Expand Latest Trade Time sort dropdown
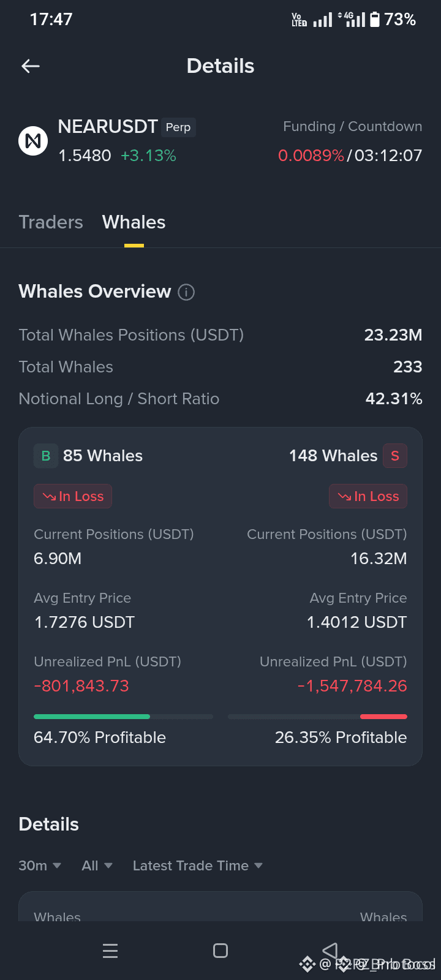441x980 pixels. [198, 865]
